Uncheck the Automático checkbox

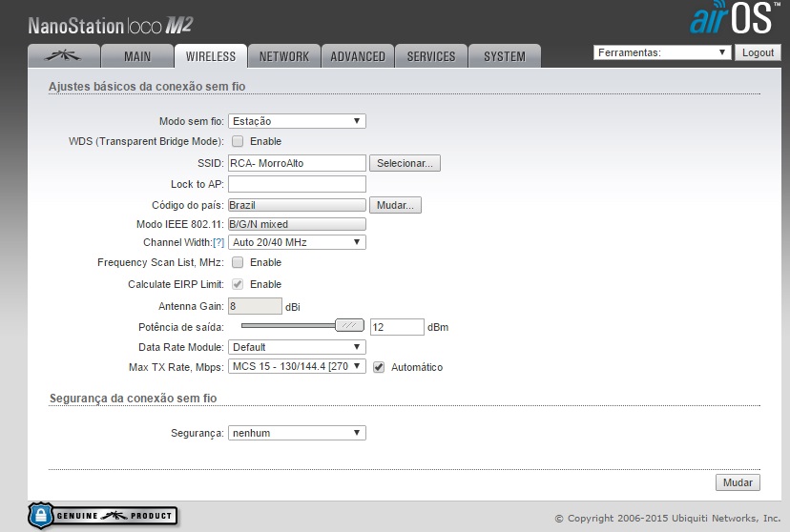pos(379,367)
